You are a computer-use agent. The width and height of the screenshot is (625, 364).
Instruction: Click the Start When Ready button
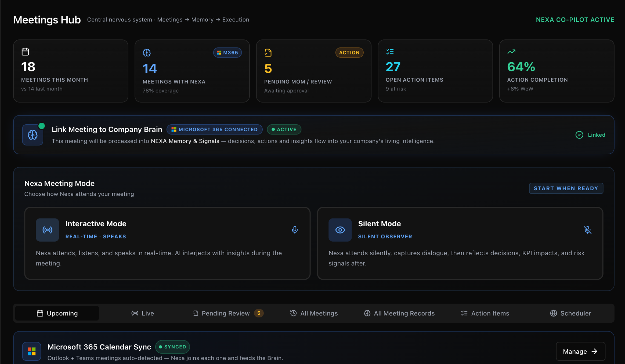pos(566,189)
